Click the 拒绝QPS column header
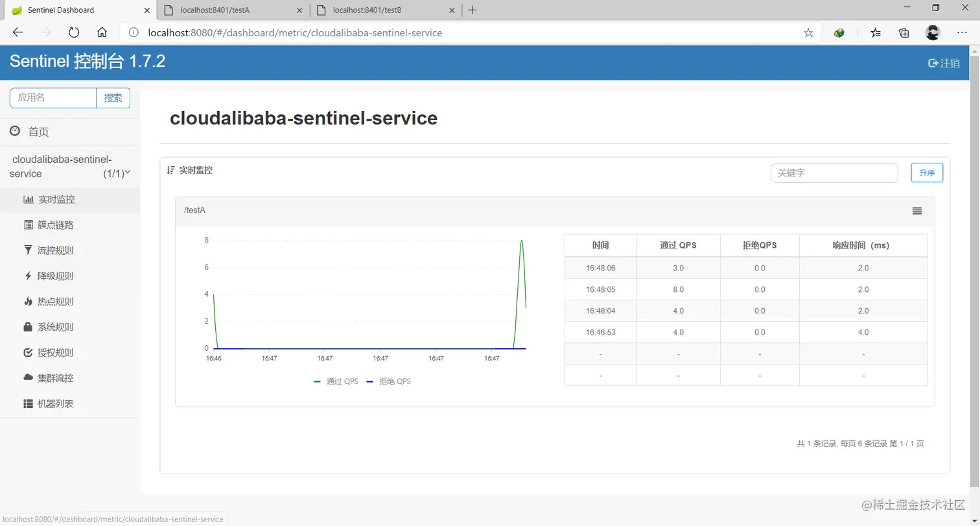The width and height of the screenshot is (980, 526). point(760,246)
